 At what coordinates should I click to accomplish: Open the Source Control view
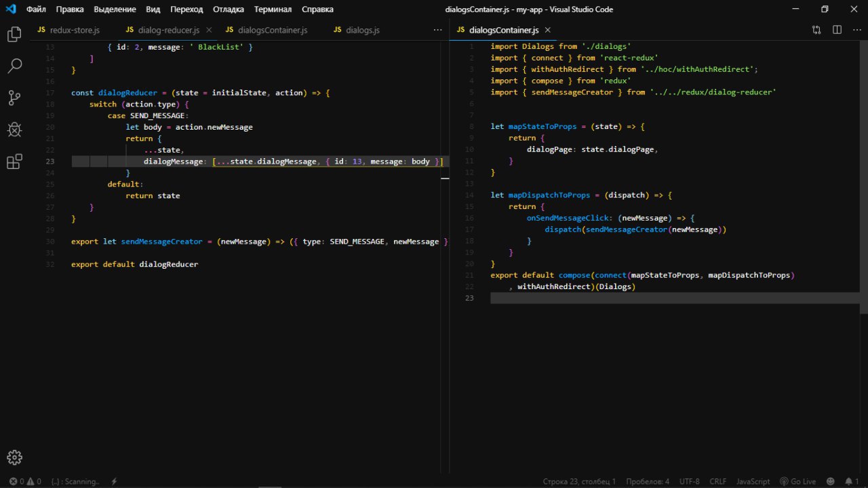tap(14, 98)
